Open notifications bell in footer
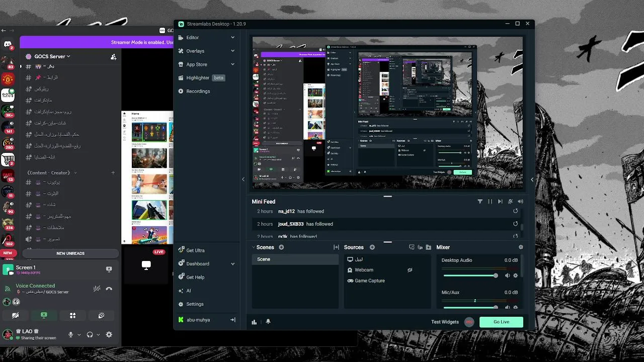644x362 pixels. pos(268,322)
